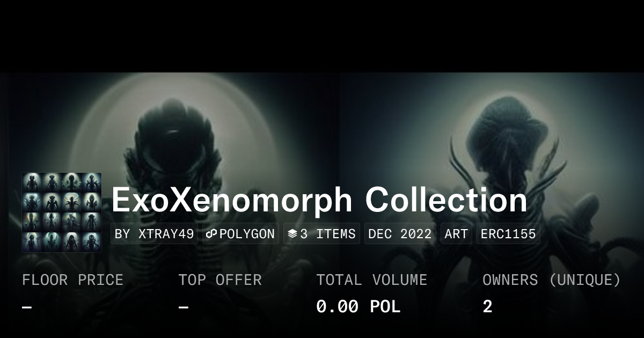
Task: Click the unique owners count 2
Action: [487, 307]
